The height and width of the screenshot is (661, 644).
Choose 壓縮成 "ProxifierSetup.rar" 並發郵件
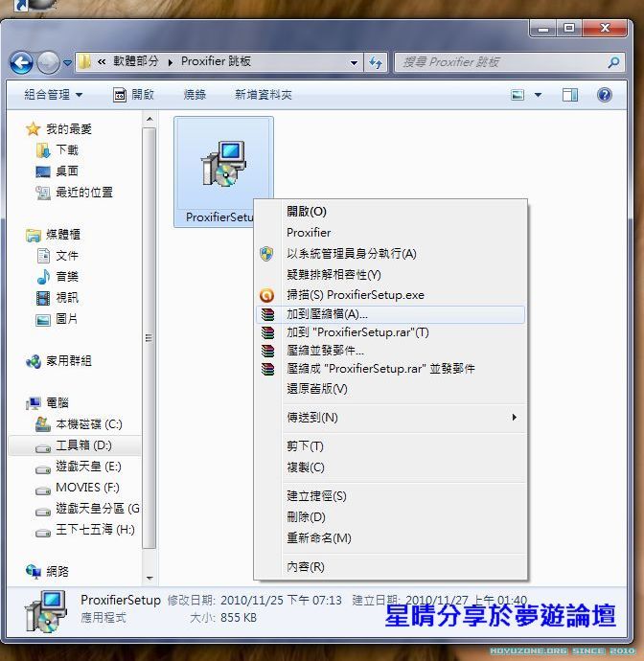[391, 369]
